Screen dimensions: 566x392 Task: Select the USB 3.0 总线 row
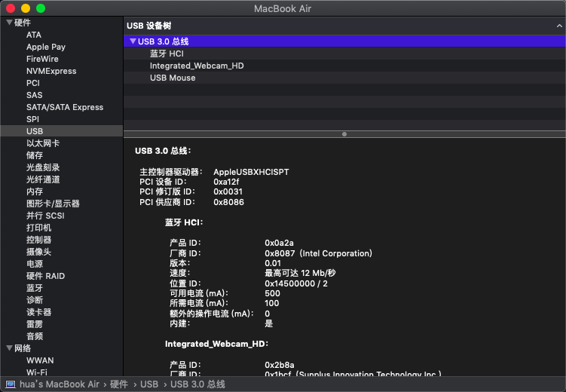(x=344, y=41)
